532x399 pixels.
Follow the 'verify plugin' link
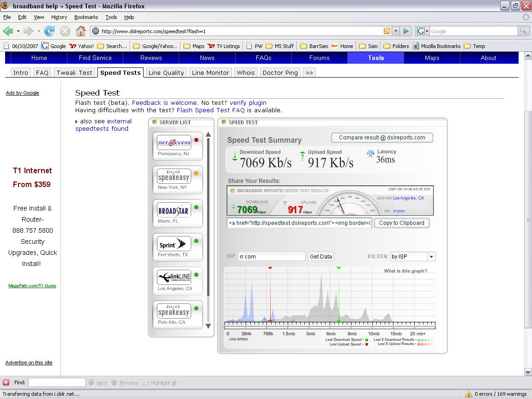click(248, 103)
